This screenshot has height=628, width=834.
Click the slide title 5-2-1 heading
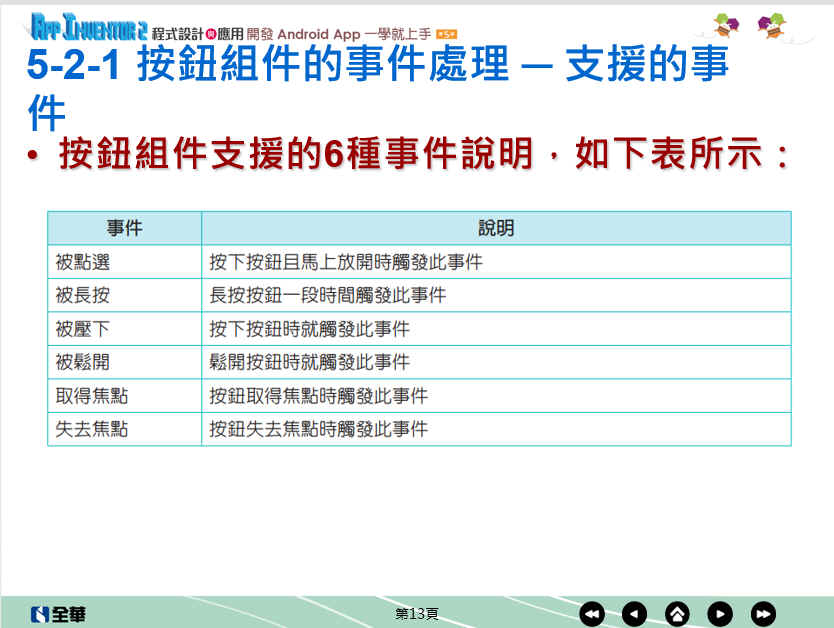coord(378,66)
